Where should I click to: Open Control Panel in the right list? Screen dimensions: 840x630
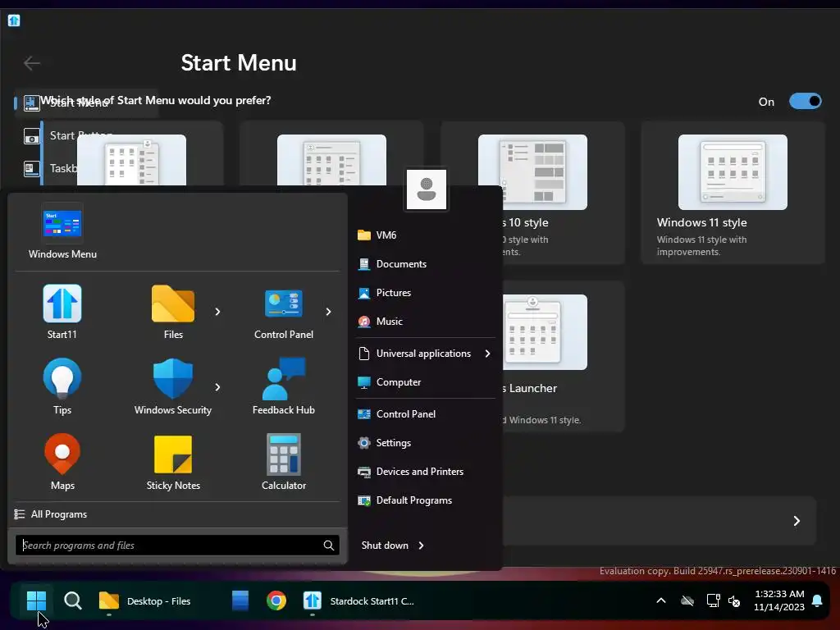click(424, 414)
